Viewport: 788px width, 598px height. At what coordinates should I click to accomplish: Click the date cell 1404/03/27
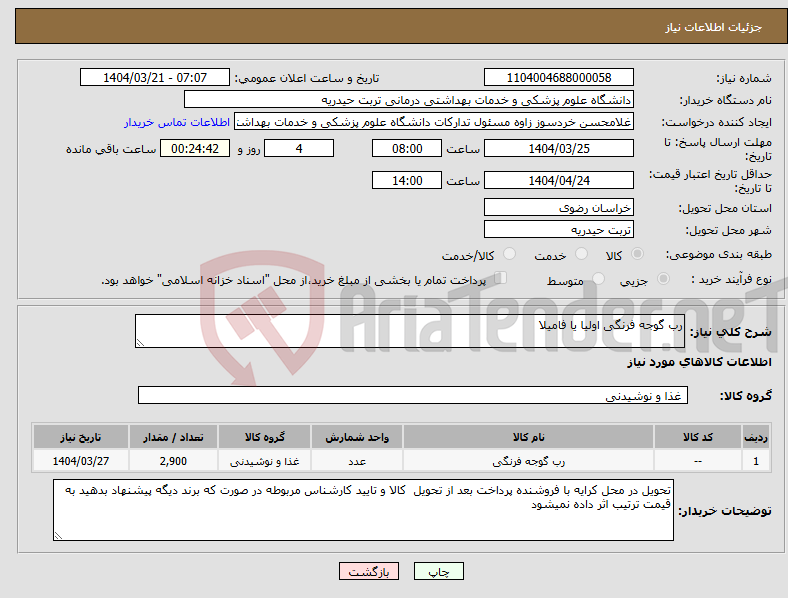pos(80,461)
